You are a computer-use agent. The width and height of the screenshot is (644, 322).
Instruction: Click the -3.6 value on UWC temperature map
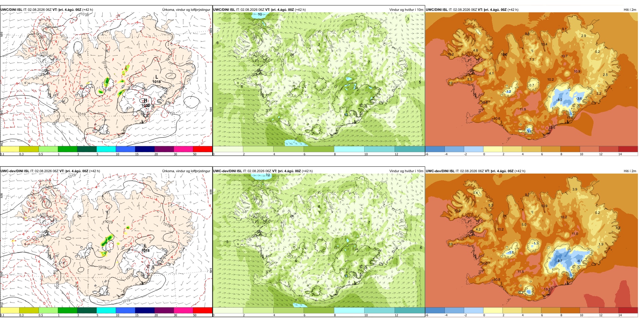click(x=579, y=99)
